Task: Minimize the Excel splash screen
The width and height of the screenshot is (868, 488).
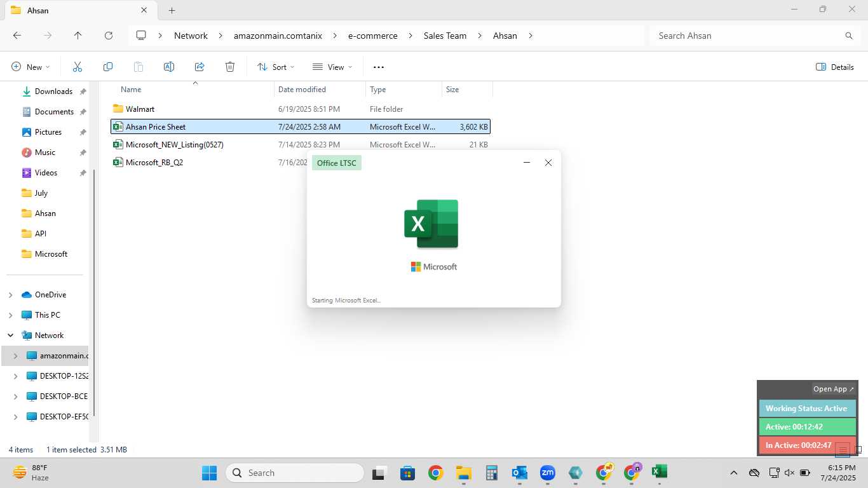Action: coord(527,163)
